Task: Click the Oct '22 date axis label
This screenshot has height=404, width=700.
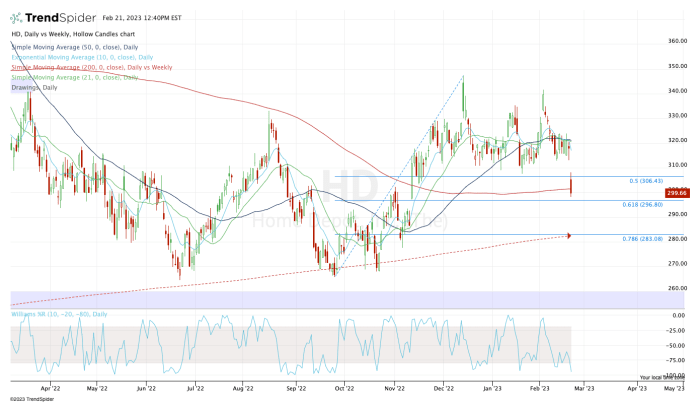Action: click(344, 388)
